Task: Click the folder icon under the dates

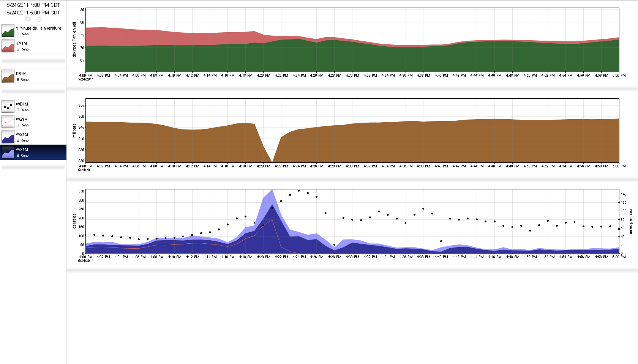Action: coord(28,19)
